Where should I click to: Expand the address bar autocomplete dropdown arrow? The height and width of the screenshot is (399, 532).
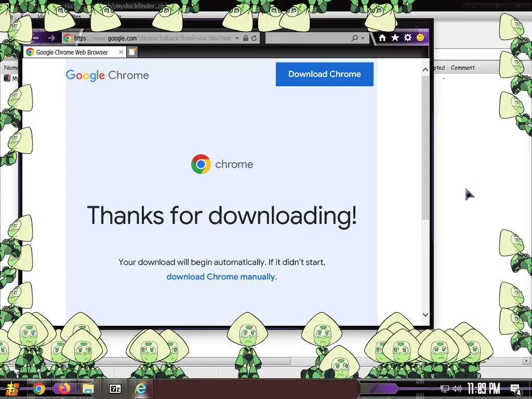(237, 38)
